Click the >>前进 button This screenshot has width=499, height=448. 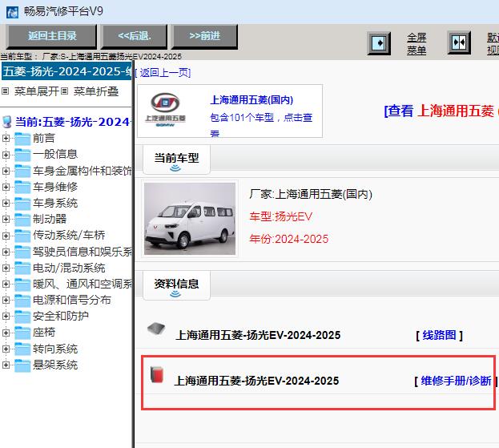click(204, 36)
